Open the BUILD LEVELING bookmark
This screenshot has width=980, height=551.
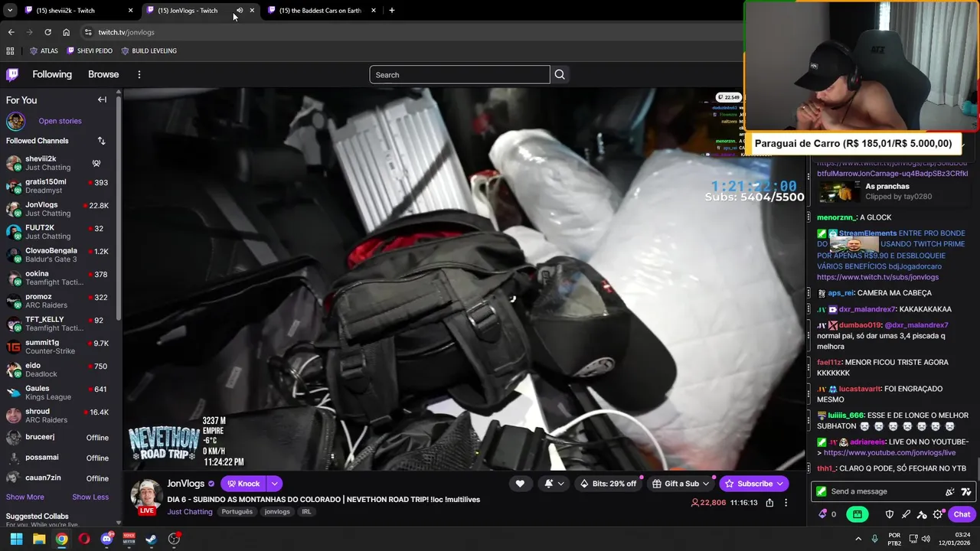(149, 51)
